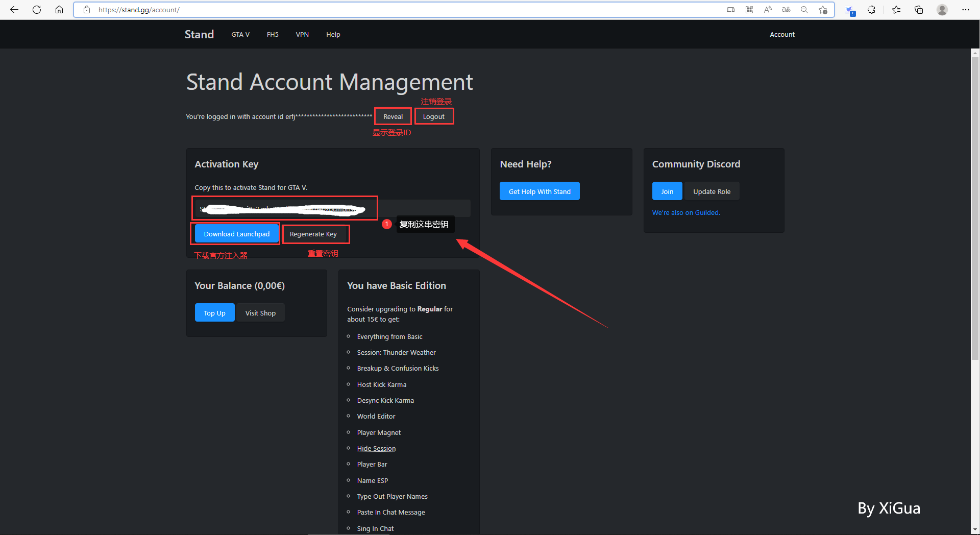Click the vertical page scrollbar

coord(975,204)
